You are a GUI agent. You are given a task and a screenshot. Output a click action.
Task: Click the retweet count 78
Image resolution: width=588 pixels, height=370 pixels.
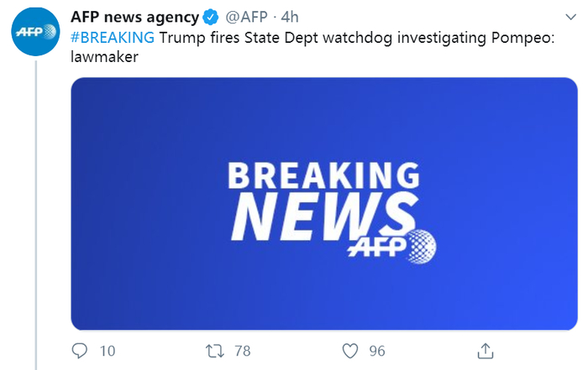coord(244,350)
